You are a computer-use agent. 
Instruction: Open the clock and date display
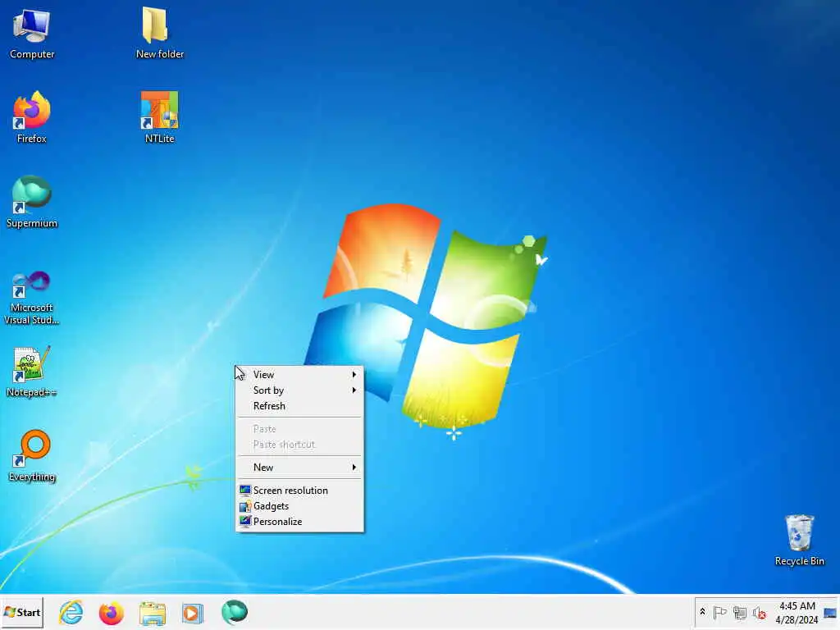point(797,613)
